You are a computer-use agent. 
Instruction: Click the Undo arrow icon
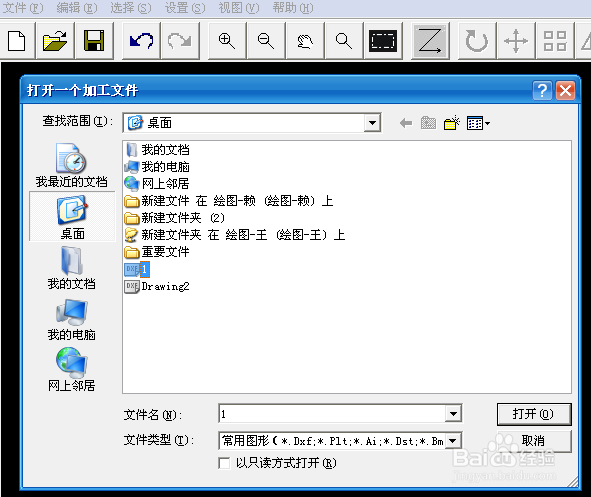pyautogui.click(x=141, y=41)
